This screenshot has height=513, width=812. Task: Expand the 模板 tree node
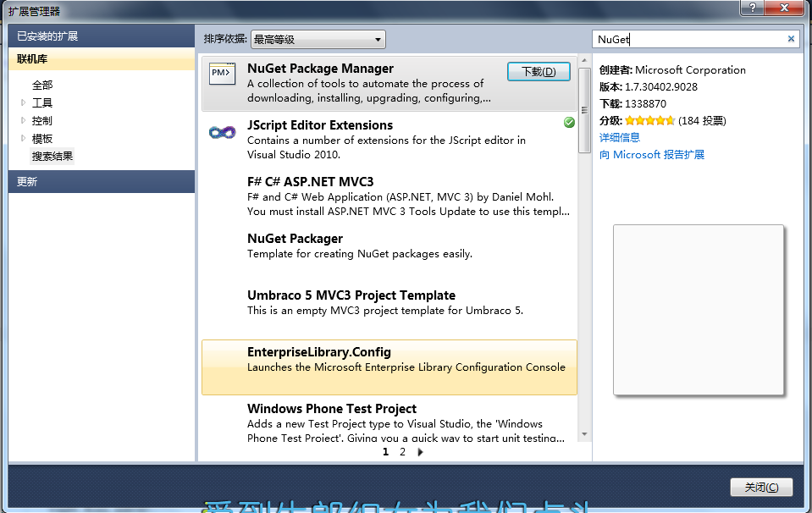pos(23,138)
